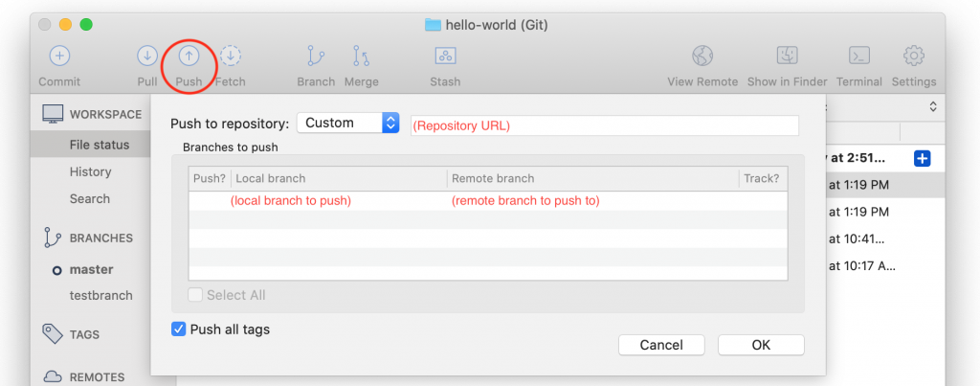
Task: Launch Terminal from the toolbar
Action: point(858,56)
